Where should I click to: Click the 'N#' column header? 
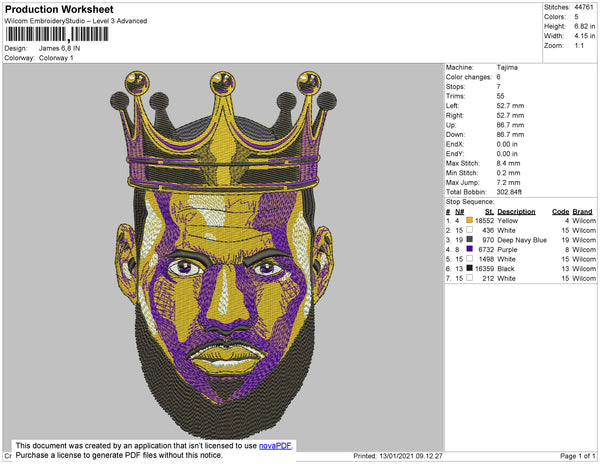(459, 212)
